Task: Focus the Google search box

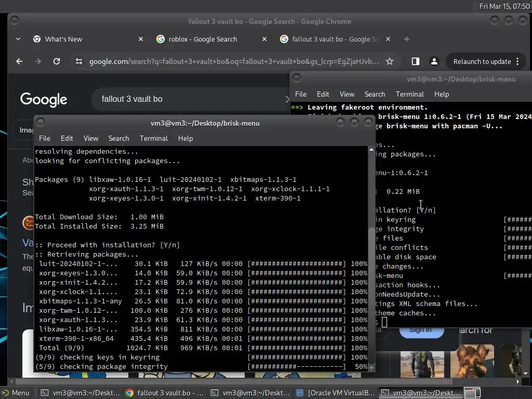Action: (x=190, y=99)
